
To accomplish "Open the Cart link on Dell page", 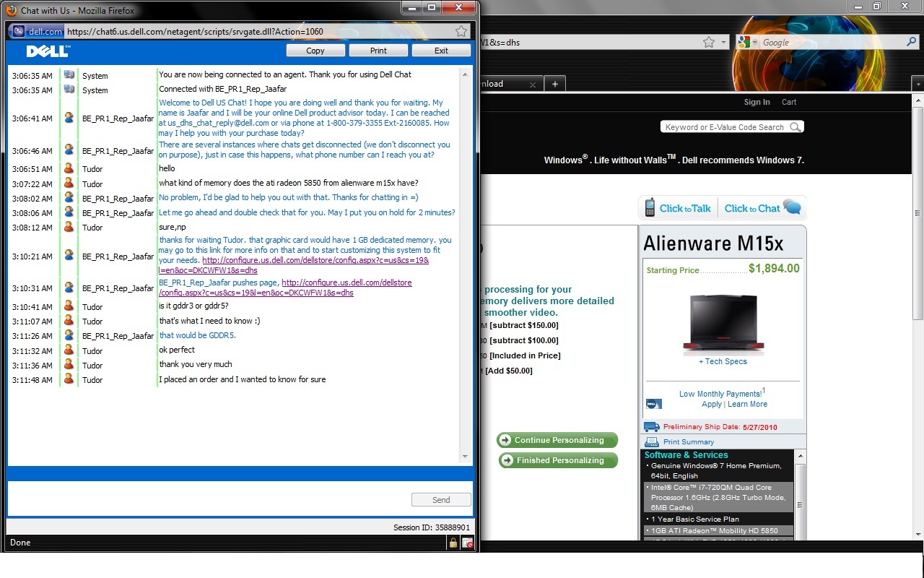I will coord(789,102).
